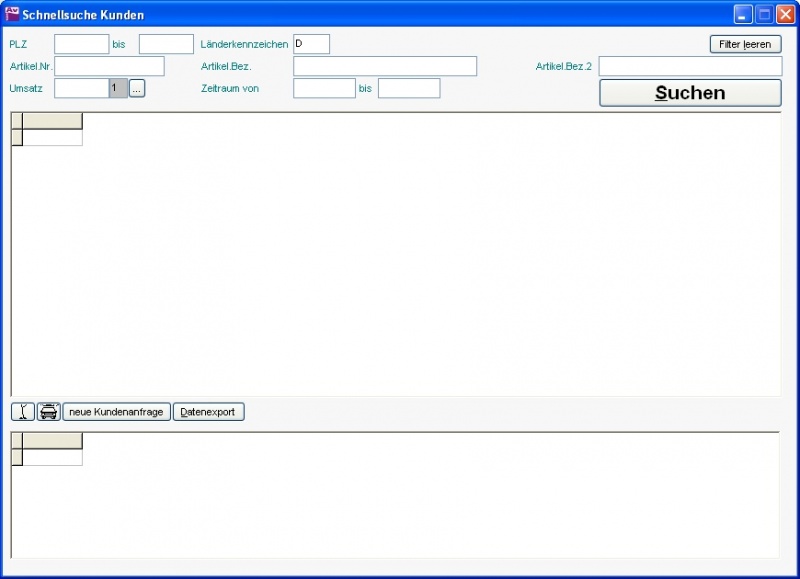Select the Länderkennzeichen field containing D
The image size is (800, 579).
[311, 44]
